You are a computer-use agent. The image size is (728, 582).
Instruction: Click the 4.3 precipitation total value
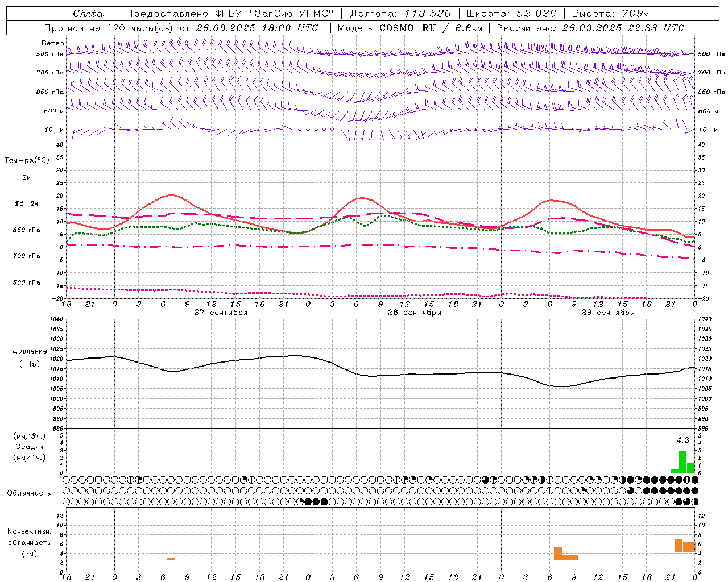[x=682, y=440]
